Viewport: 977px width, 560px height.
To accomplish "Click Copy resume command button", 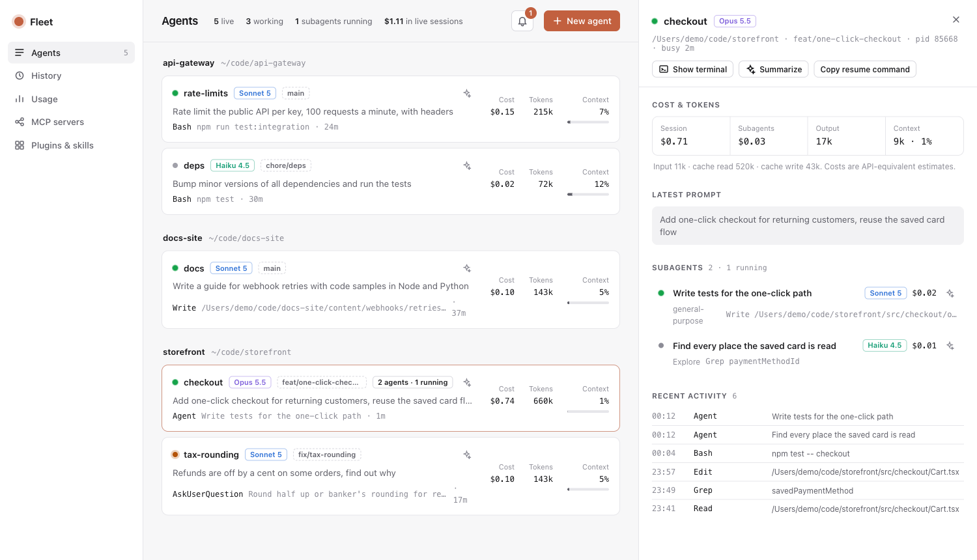I will [x=864, y=69].
